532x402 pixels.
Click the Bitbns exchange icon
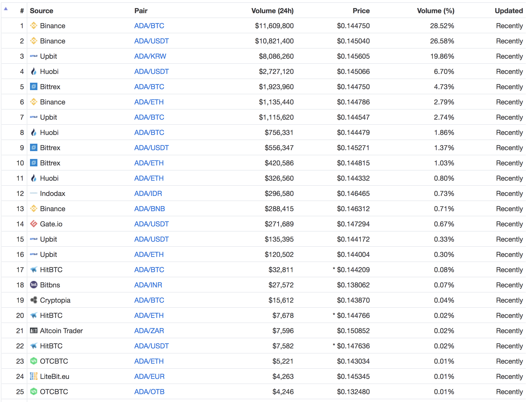[34, 285]
